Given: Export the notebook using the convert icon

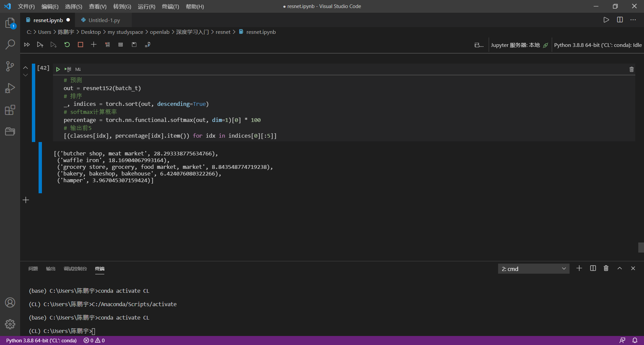Looking at the screenshot, I should [x=148, y=45].
